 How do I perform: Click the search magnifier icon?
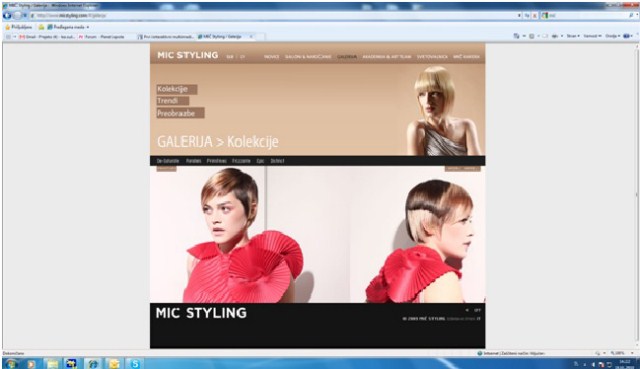pos(631,16)
